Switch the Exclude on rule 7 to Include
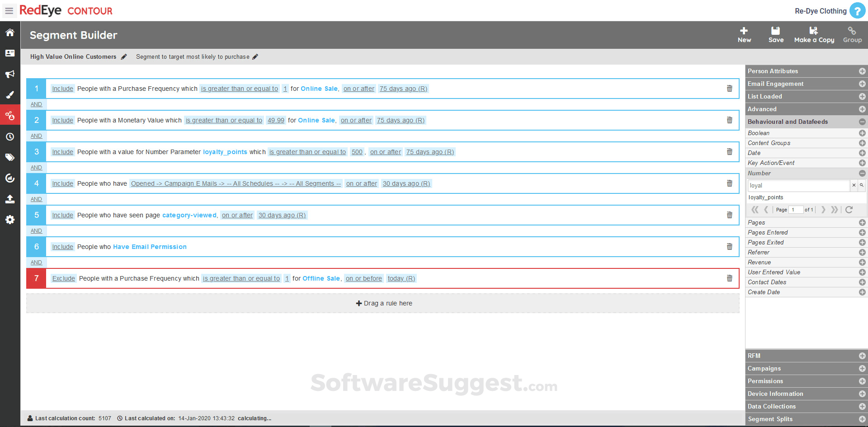Viewport: 868px width, 427px height. (63, 278)
